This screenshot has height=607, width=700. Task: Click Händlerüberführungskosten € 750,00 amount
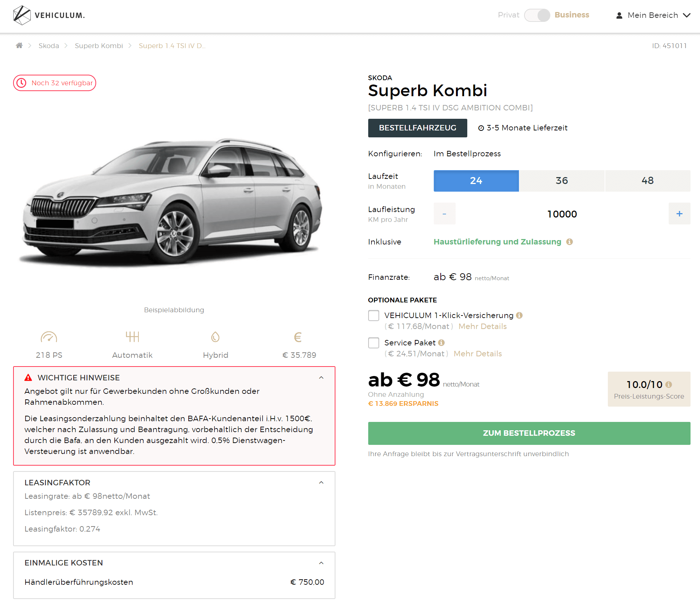(307, 582)
